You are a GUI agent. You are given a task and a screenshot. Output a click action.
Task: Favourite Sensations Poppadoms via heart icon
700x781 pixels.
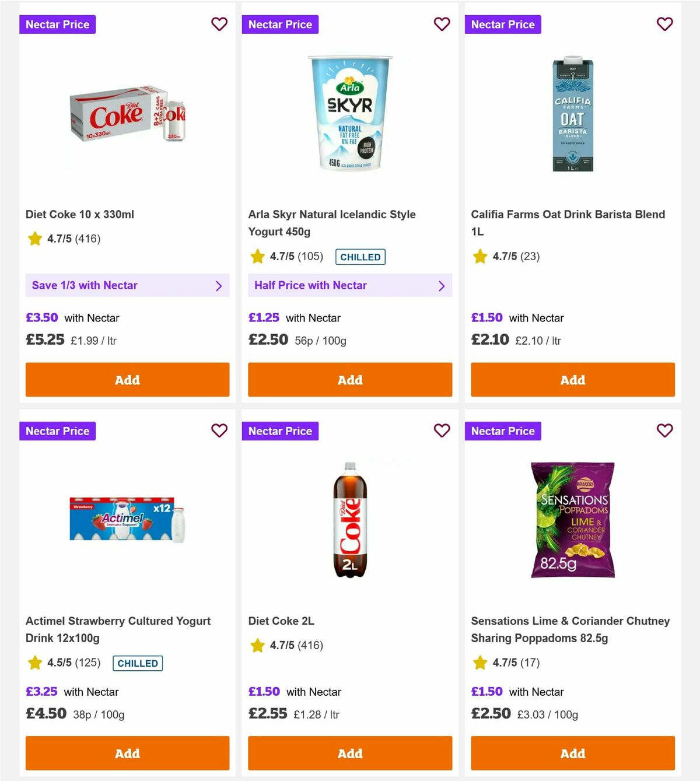[665, 430]
